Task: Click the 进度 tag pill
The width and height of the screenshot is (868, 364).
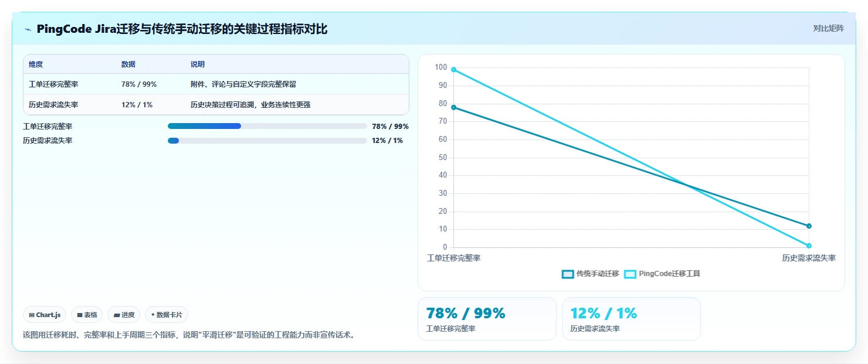Action: point(124,315)
